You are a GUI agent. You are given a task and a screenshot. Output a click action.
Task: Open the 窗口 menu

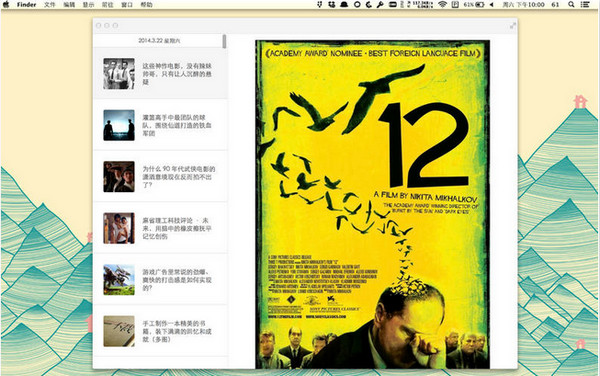pyautogui.click(x=127, y=5)
